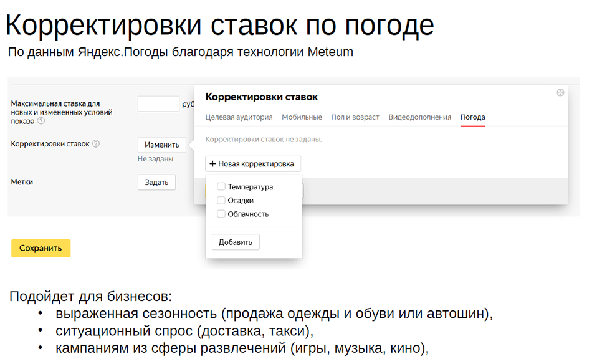Click the Корректировки ставок popup heading
The height and width of the screenshot is (364, 592).
pos(261,97)
